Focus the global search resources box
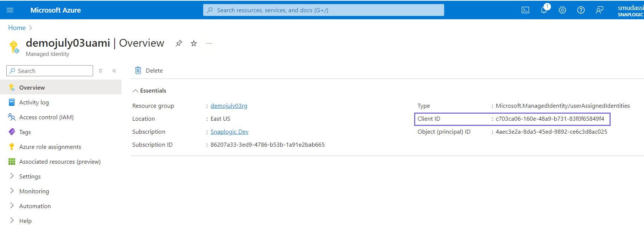This screenshot has width=644, height=247. [x=323, y=10]
